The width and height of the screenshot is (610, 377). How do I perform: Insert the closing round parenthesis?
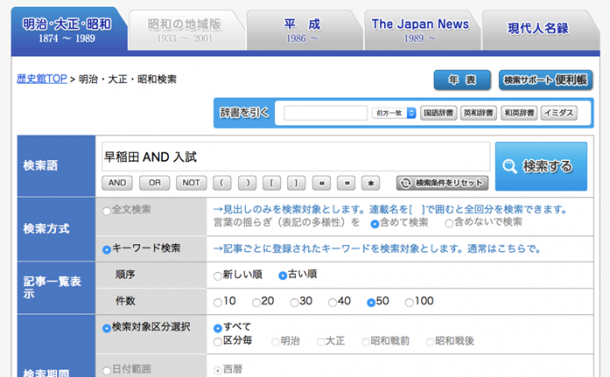pos(247,183)
